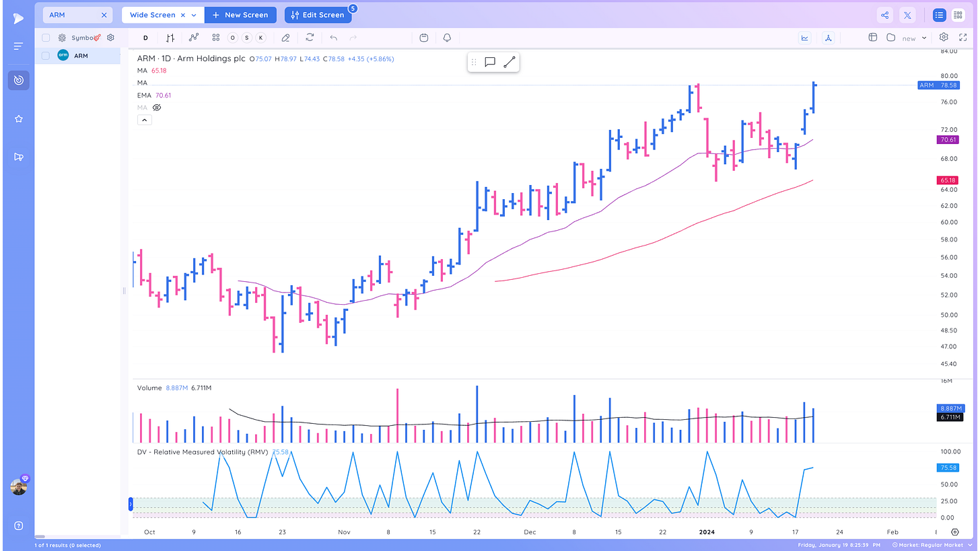The height and width of the screenshot is (551, 980).
Task: Click the Edit Screen button
Action: click(318, 15)
